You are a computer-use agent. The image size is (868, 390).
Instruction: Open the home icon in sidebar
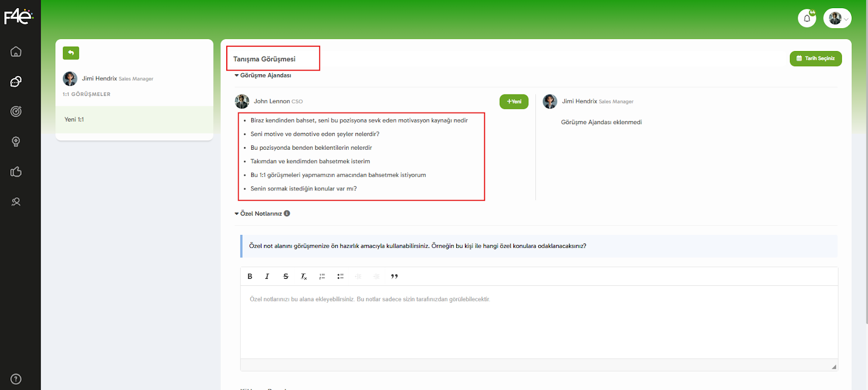[16, 52]
